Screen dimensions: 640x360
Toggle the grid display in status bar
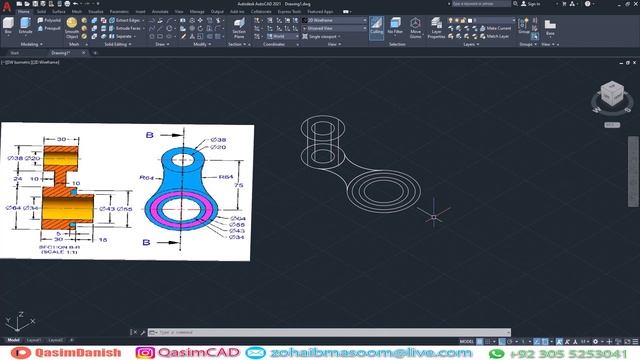pos(480,342)
